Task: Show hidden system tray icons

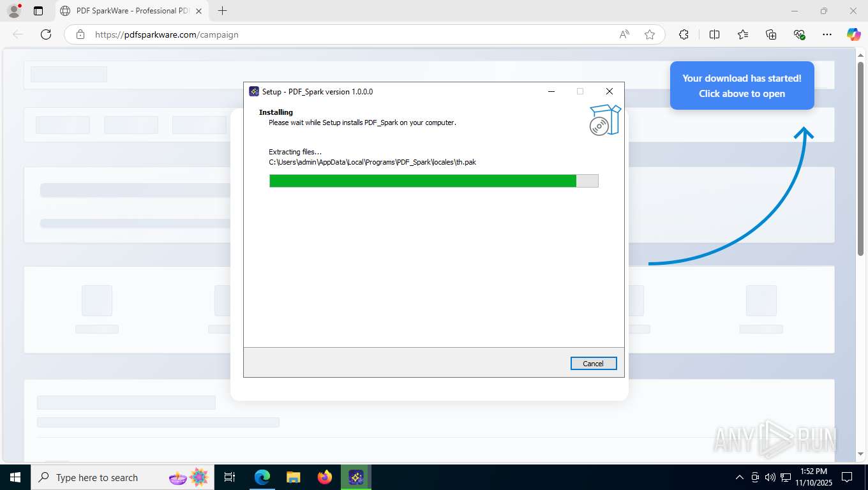Action: [x=740, y=477]
